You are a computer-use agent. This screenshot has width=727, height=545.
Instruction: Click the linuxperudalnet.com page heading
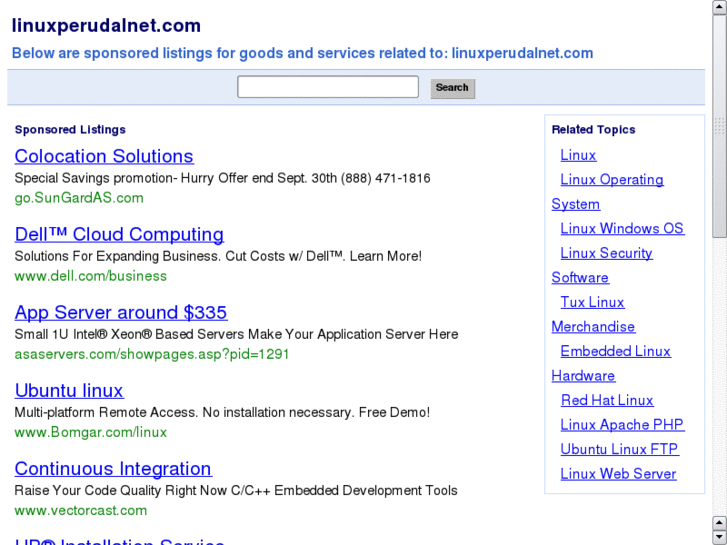point(106,26)
